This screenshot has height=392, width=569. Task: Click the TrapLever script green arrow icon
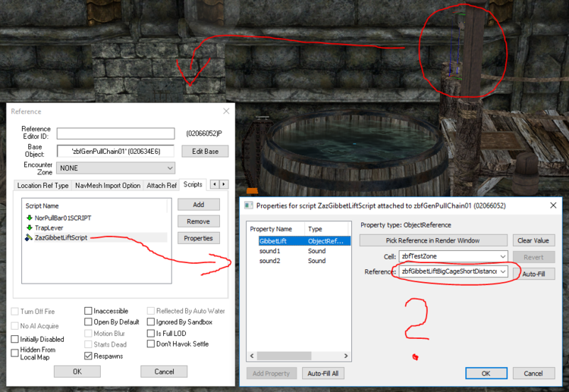coord(30,227)
